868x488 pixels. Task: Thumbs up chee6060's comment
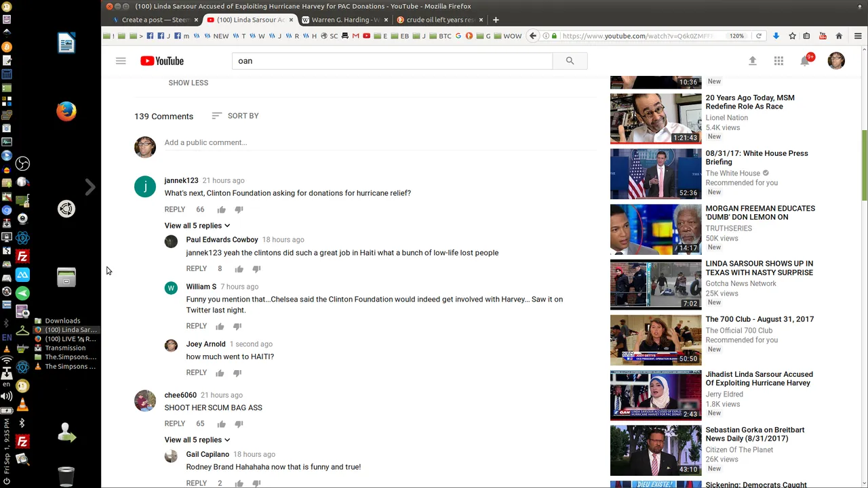221,424
